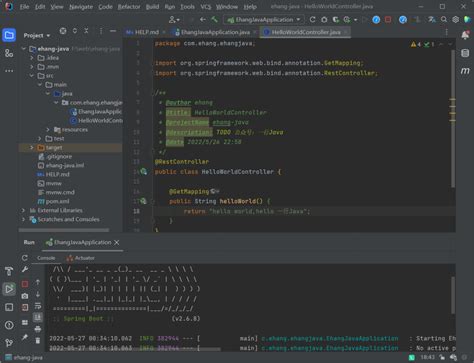Click the Debug bug icon in toolbar
This screenshot has width=474, height=363.
point(324,20)
